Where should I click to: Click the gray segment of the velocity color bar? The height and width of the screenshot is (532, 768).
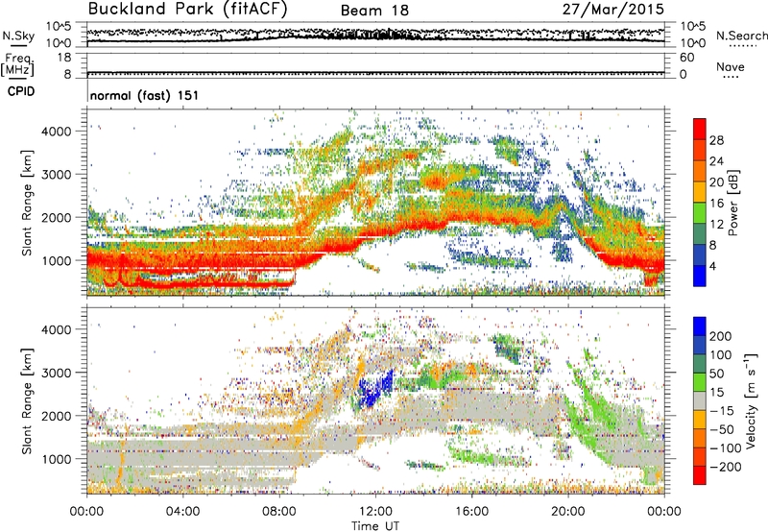tap(700, 400)
